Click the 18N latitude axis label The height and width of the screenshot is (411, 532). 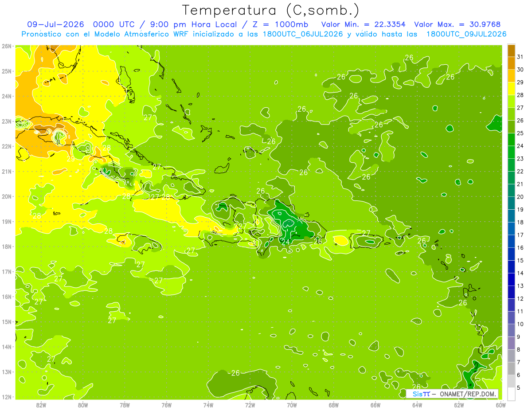(x=6, y=247)
